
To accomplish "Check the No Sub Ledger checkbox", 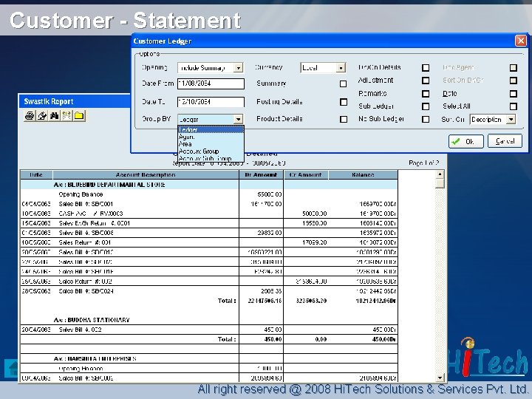I will pos(426,120).
